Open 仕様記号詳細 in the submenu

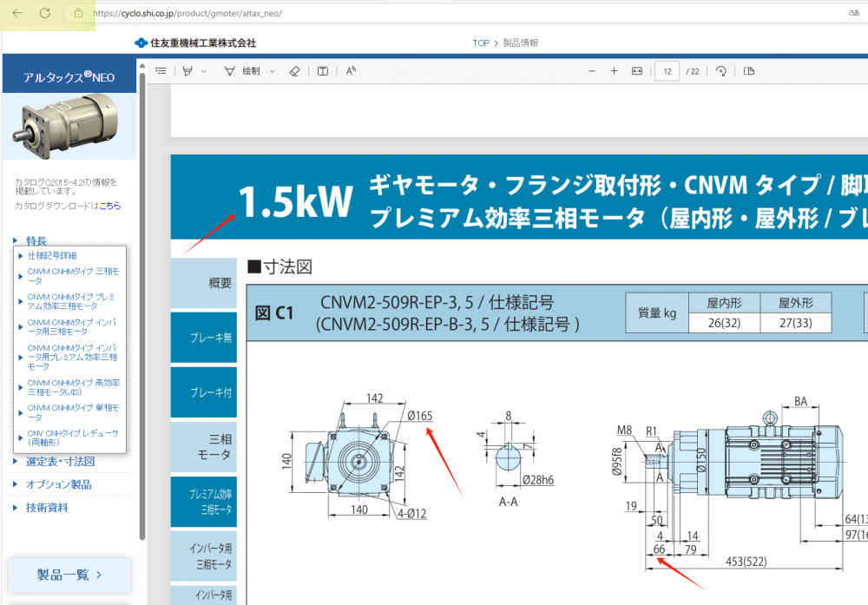pos(52,256)
